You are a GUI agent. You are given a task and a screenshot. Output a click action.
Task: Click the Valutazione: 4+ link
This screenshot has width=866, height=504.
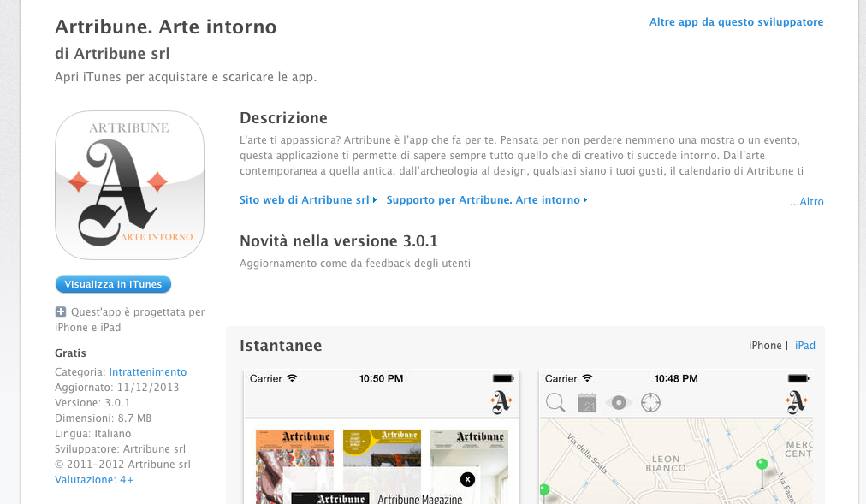coord(94,480)
